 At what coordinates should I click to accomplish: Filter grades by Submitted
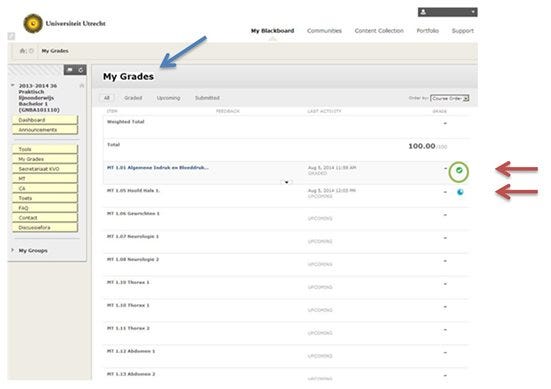[x=207, y=98]
